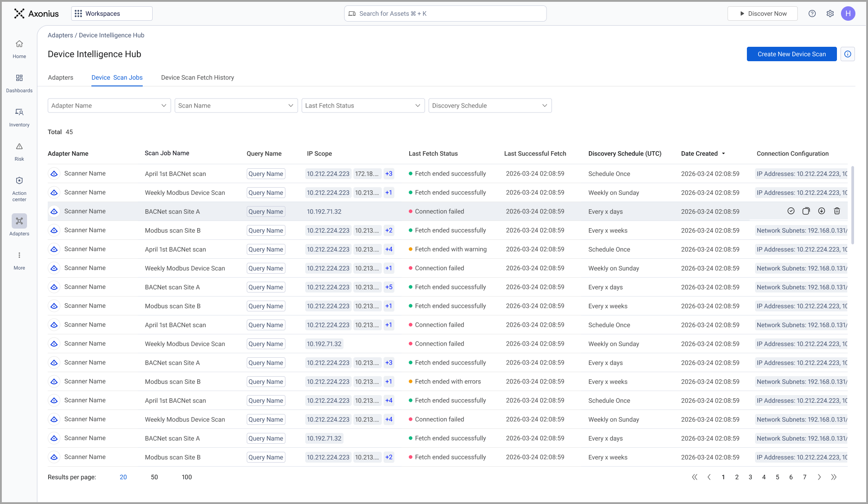Open the Risk sidebar section
Image resolution: width=868 pixels, height=504 pixels.
pos(19,147)
